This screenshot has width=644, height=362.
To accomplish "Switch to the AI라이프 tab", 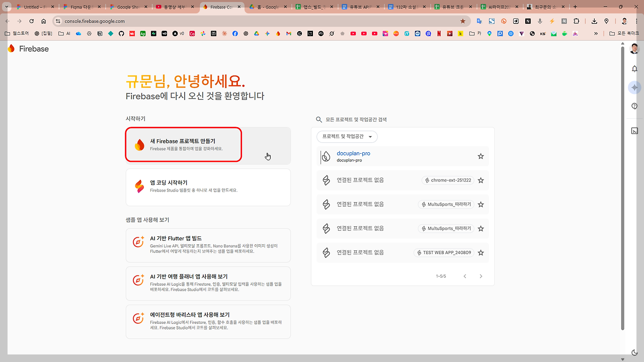I will [500, 7].
